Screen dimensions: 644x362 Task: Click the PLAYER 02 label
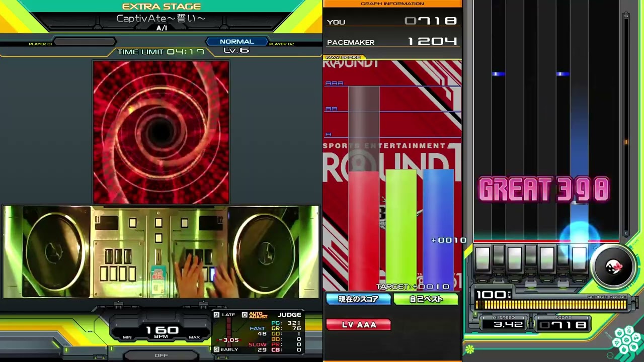click(x=281, y=44)
